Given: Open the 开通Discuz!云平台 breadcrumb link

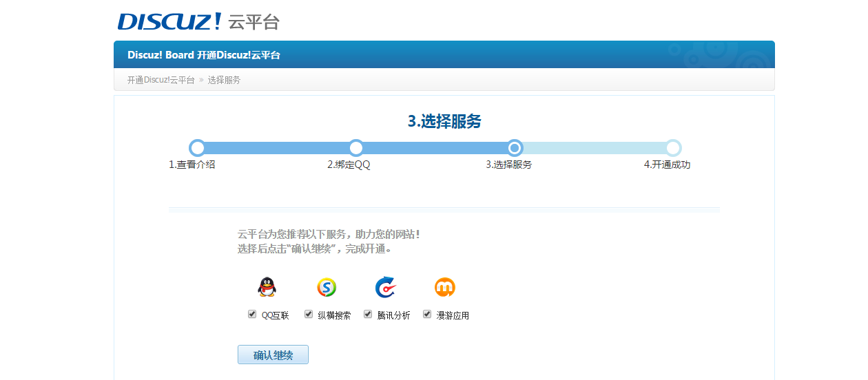Looking at the screenshot, I should coord(161,80).
